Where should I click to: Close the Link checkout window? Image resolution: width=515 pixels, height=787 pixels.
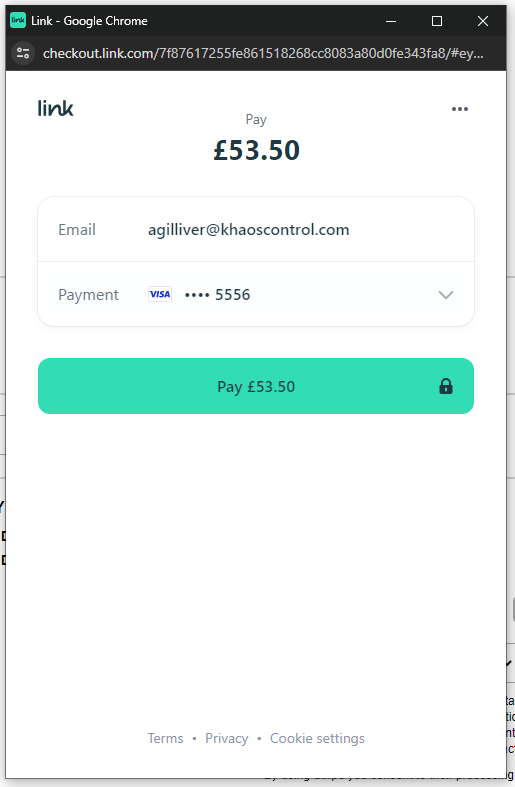tap(483, 21)
